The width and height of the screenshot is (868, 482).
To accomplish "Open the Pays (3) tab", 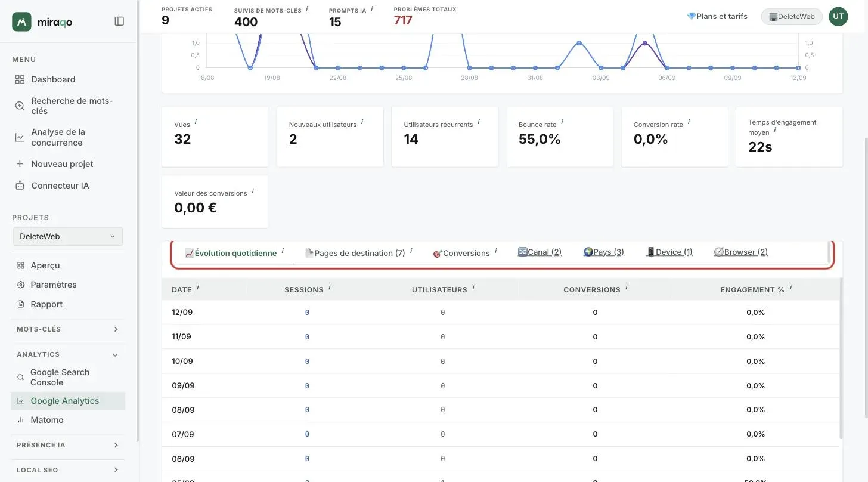I will [603, 252].
